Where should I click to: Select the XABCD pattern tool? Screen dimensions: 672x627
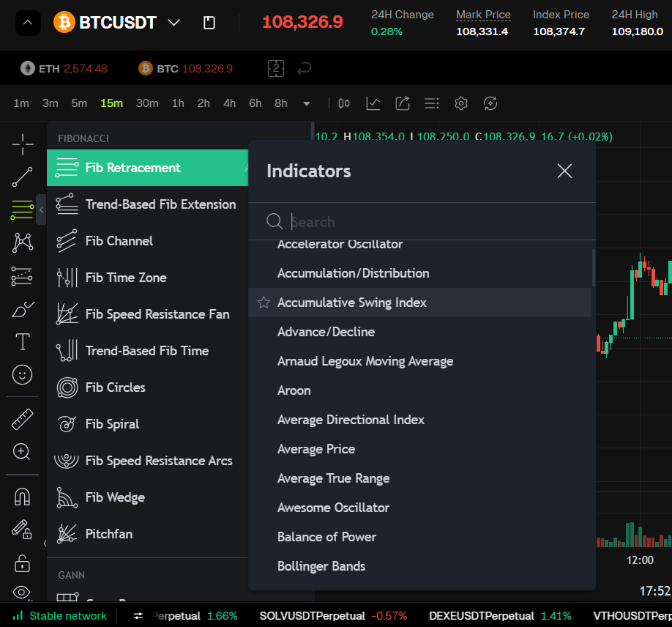(23, 242)
